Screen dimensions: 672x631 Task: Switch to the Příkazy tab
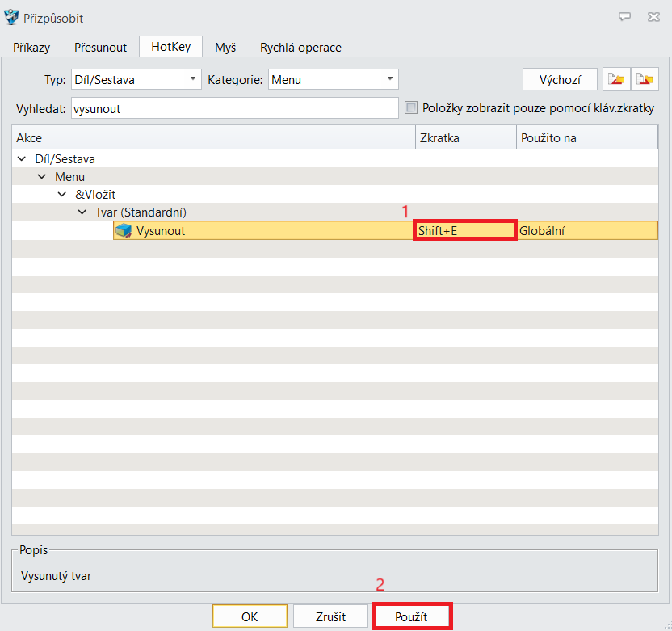click(31, 48)
